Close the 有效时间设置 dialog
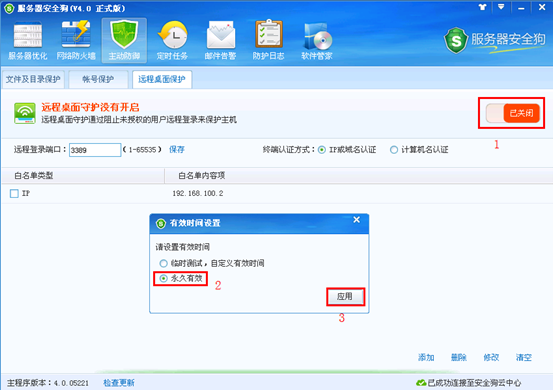The height and width of the screenshot is (390, 553). (357, 220)
